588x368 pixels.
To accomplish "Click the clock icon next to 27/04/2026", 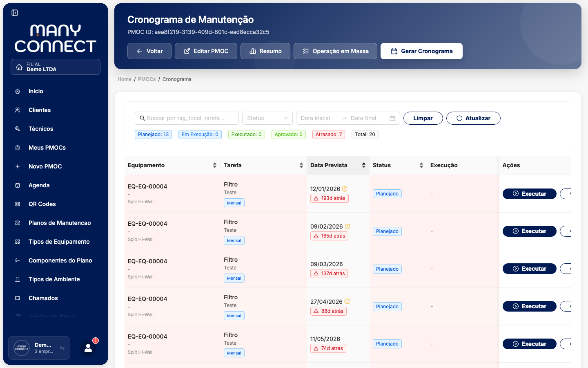I will click(347, 301).
